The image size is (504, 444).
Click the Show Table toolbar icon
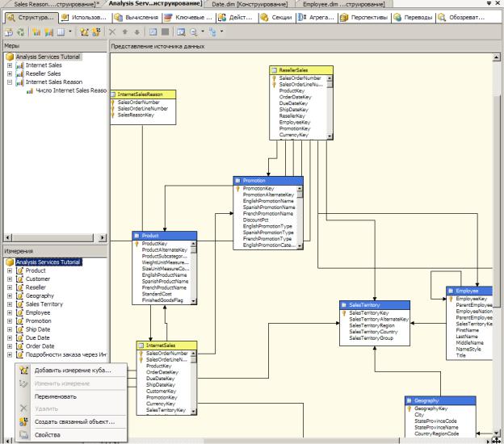pyautogui.click(x=153, y=31)
